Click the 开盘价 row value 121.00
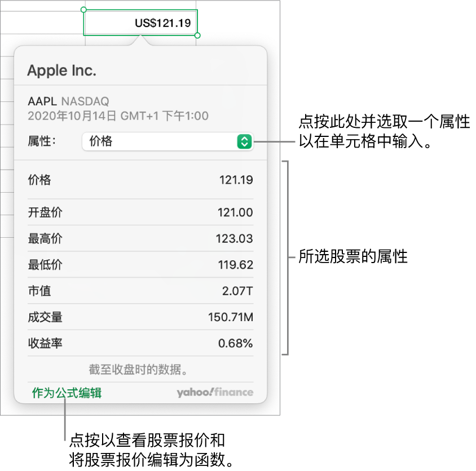The width and height of the screenshot is (476, 471). coord(235,212)
